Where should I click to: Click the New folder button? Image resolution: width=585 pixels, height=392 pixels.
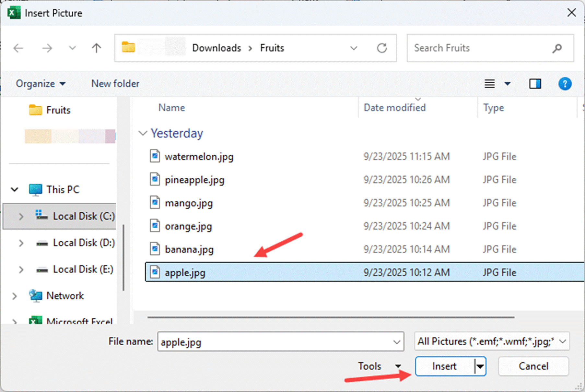point(115,84)
